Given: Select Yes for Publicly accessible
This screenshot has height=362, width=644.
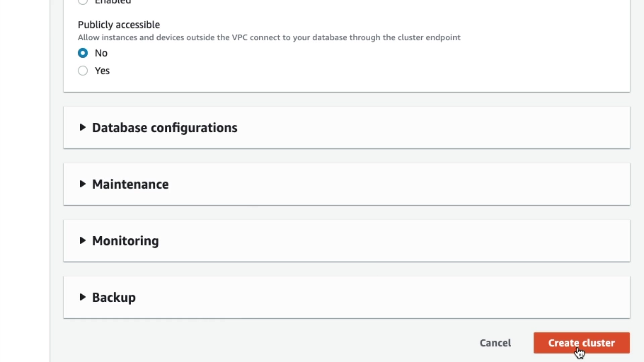Looking at the screenshot, I should [83, 71].
